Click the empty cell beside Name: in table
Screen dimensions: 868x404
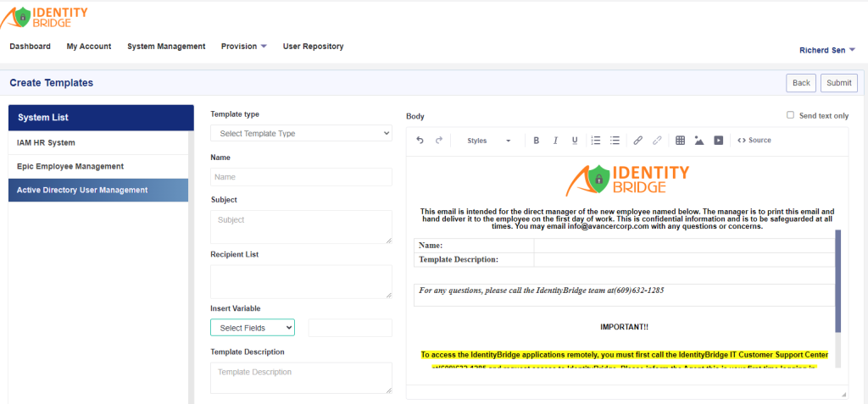pyautogui.click(x=684, y=246)
